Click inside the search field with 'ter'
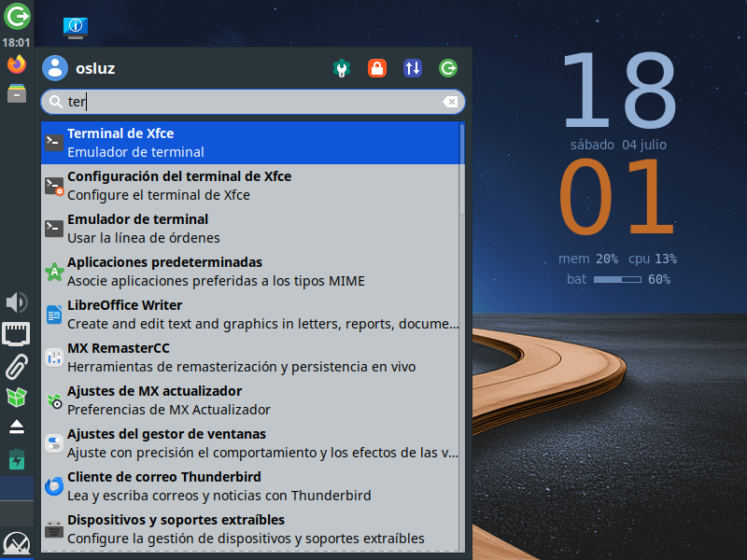 pyautogui.click(x=253, y=102)
